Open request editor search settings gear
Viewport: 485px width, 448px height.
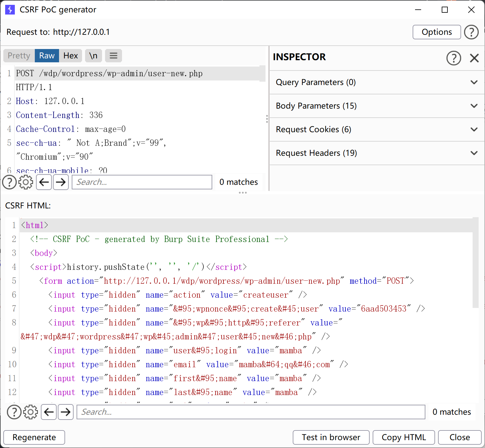tap(26, 182)
